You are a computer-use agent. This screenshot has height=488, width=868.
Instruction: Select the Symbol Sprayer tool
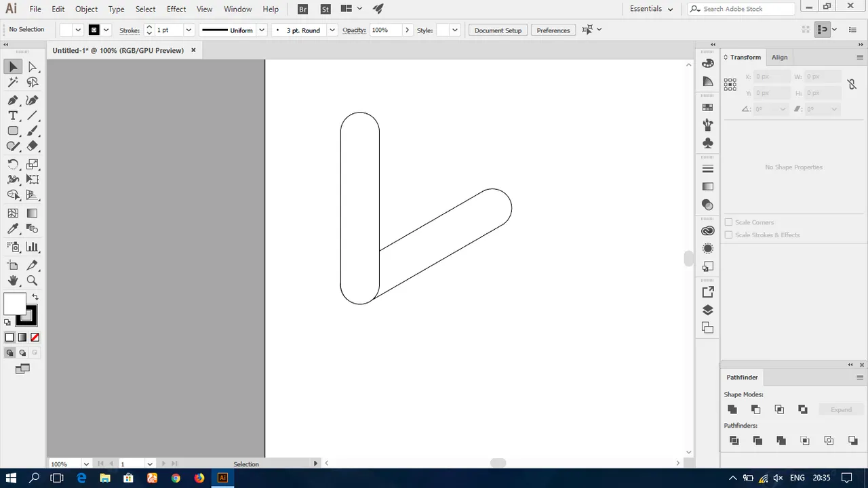point(13,247)
